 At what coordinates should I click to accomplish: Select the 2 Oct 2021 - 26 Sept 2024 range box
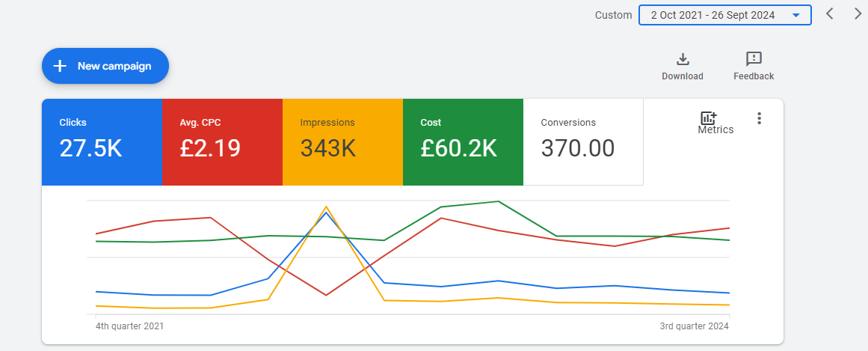coord(725,15)
